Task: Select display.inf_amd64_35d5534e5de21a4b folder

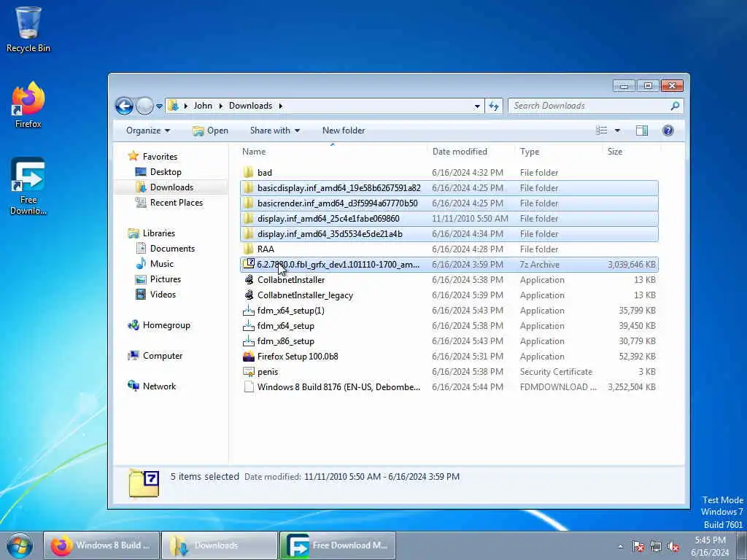Action: (449, 234)
